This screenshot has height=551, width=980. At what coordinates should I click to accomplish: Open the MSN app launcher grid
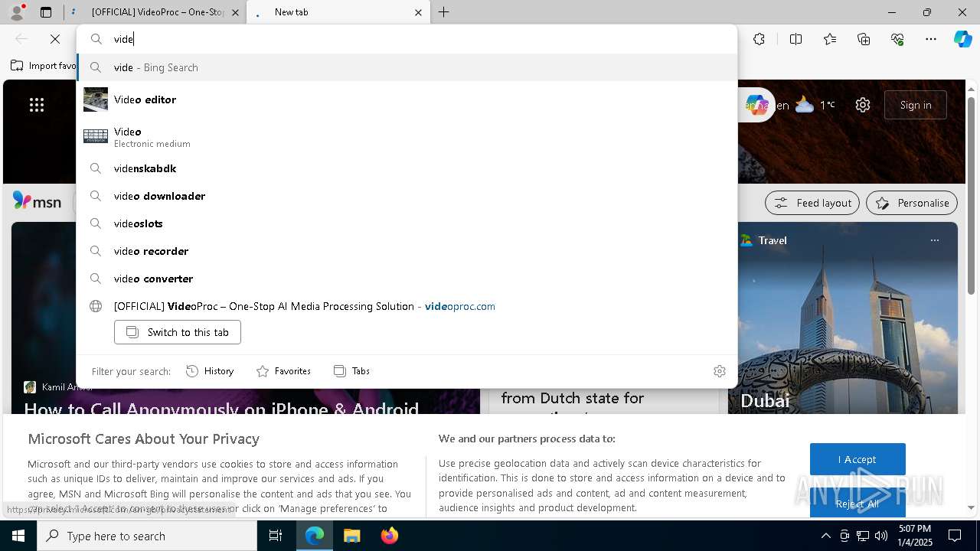click(x=37, y=105)
